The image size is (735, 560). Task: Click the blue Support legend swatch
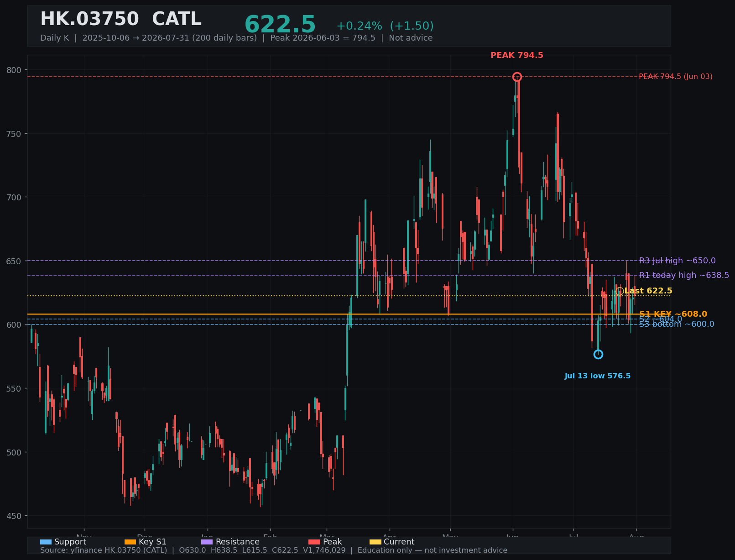click(x=46, y=542)
